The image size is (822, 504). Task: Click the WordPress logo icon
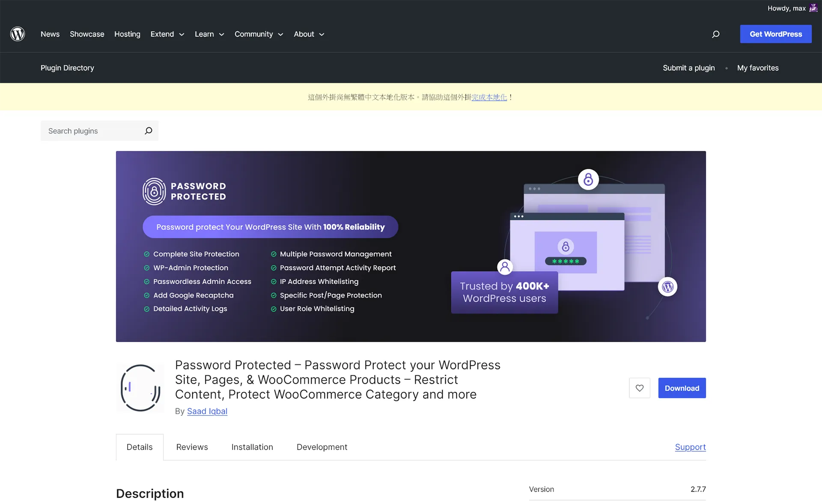click(18, 34)
